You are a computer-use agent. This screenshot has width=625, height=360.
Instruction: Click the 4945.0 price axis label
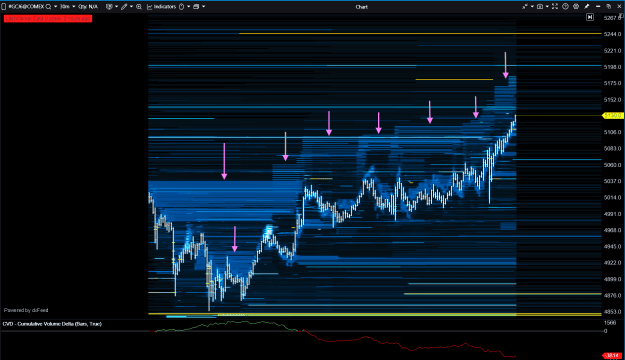pyautogui.click(x=613, y=246)
